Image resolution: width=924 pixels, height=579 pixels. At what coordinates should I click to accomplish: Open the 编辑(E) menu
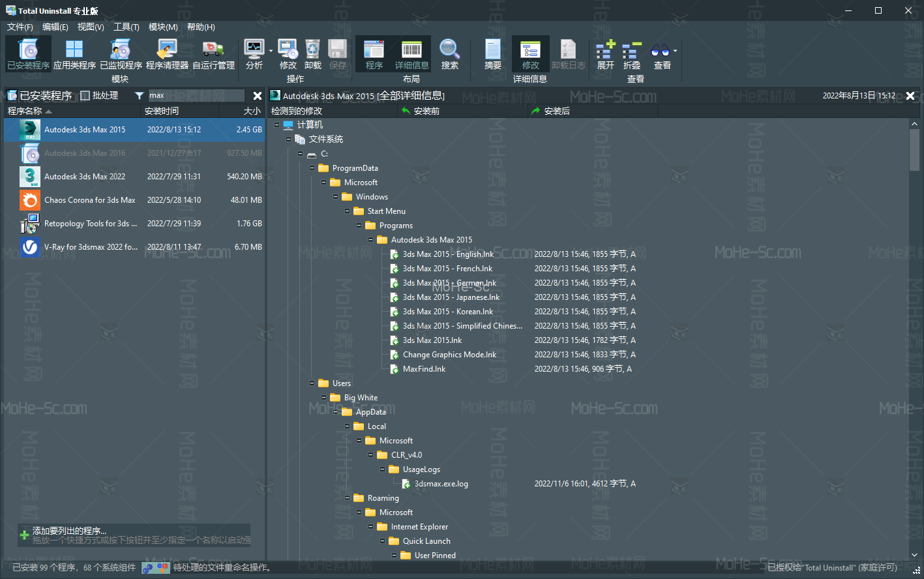55,27
